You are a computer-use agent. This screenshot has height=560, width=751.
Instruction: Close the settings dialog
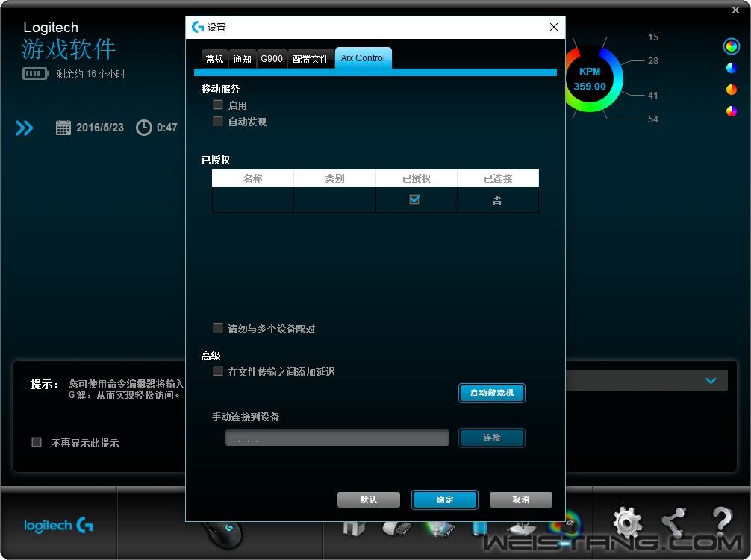(554, 27)
